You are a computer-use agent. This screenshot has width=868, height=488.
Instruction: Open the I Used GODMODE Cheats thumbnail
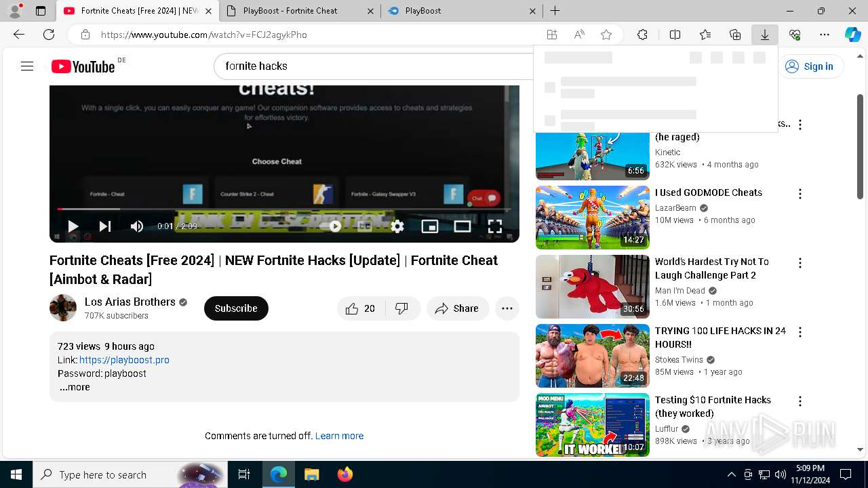tap(593, 218)
